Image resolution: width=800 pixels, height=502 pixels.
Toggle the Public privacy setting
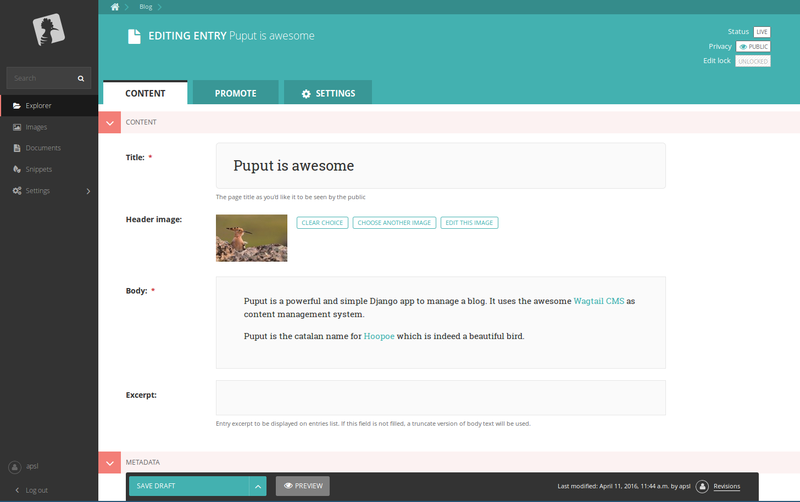pos(753,47)
